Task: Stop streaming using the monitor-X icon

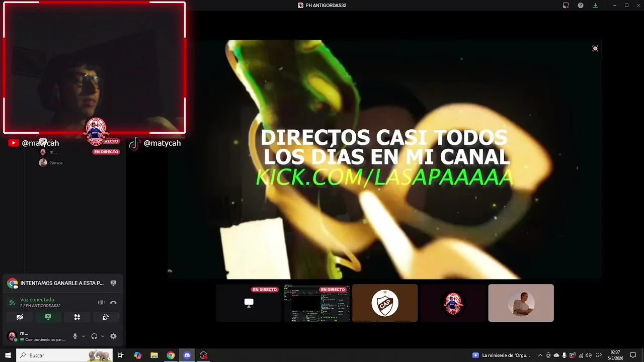Action: coord(113,283)
